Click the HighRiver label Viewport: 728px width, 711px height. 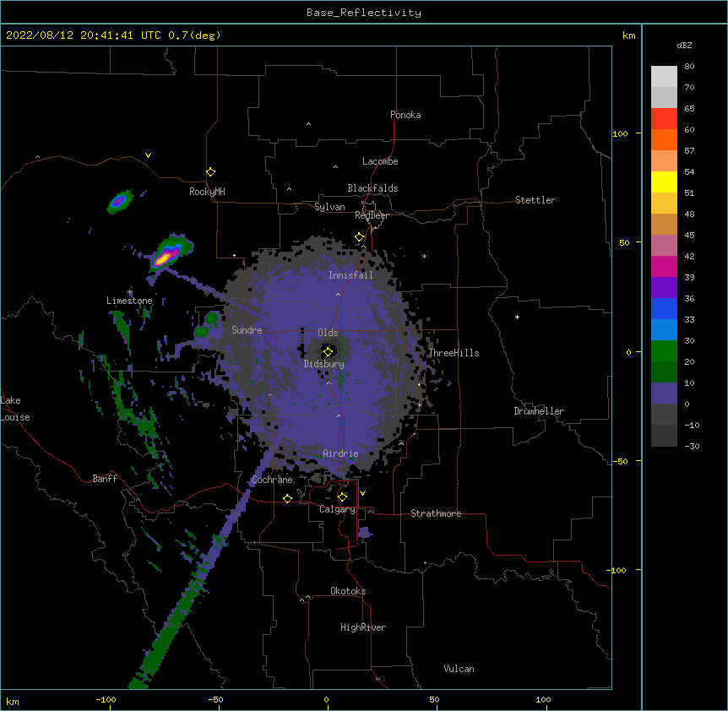click(x=363, y=627)
